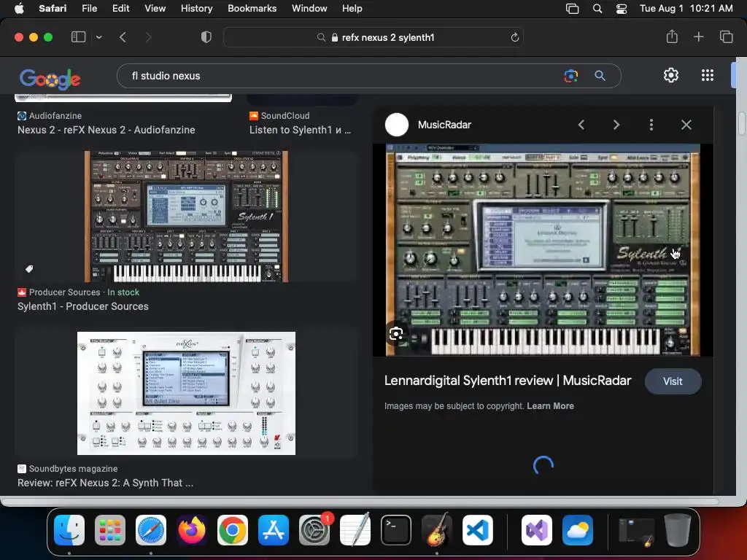
Task: Open the Apple menu
Action: (19, 8)
